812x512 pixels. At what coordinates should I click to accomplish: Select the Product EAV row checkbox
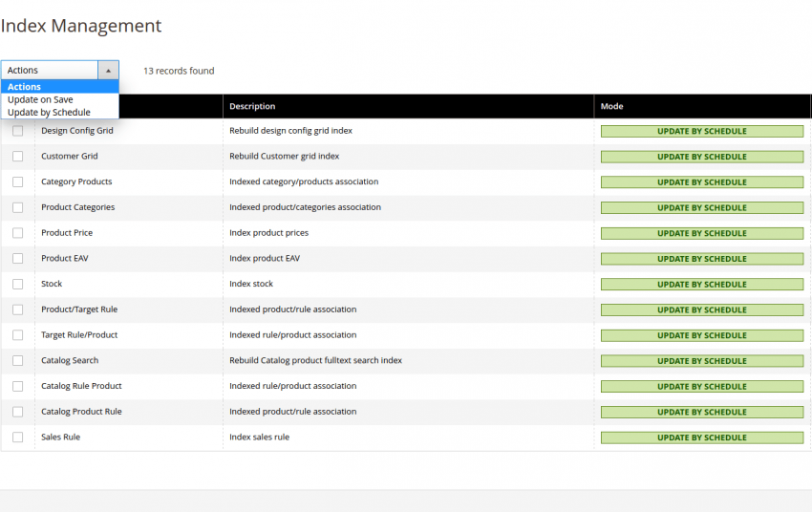coord(17,258)
